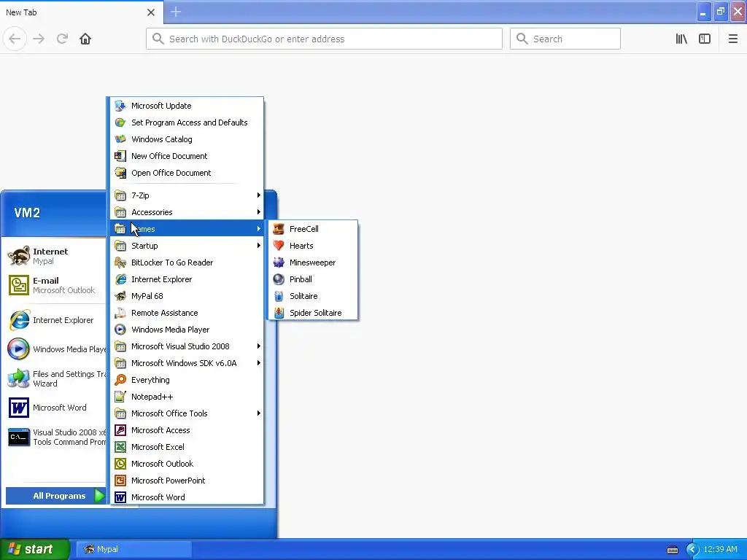Image resolution: width=747 pixels, height=560 pixels.
Task: Click the Hearts red heart icon
Action: [x=279, y=246]
